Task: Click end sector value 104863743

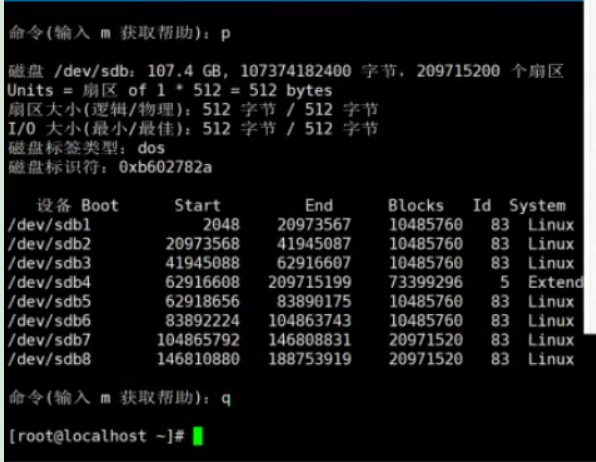Action: (x=310, y=321)
